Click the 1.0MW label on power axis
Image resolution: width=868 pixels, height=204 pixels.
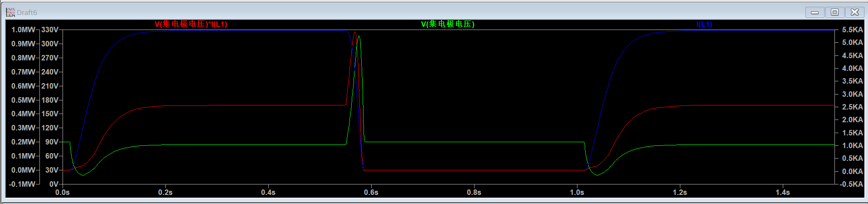[x=23, y=30]
